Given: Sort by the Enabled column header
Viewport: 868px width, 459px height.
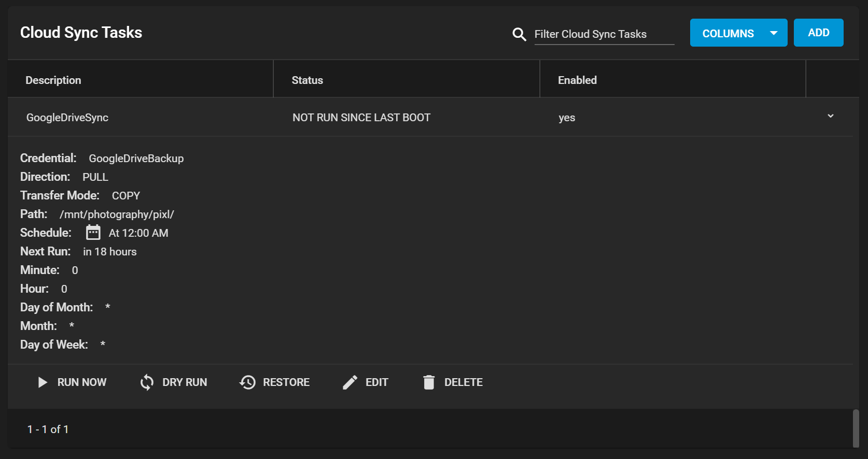Looking at the screenshot, I should pyautogui.click(x=577, y=80).
